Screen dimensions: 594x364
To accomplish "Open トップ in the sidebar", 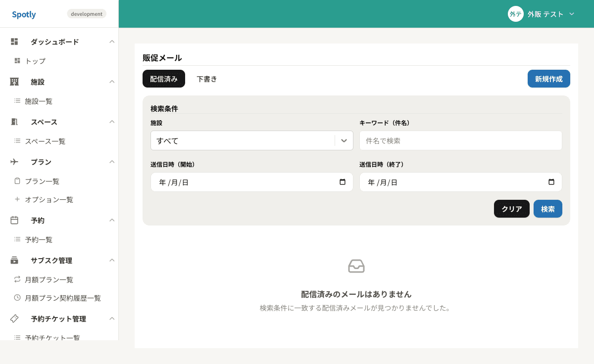I will [35, 61].
